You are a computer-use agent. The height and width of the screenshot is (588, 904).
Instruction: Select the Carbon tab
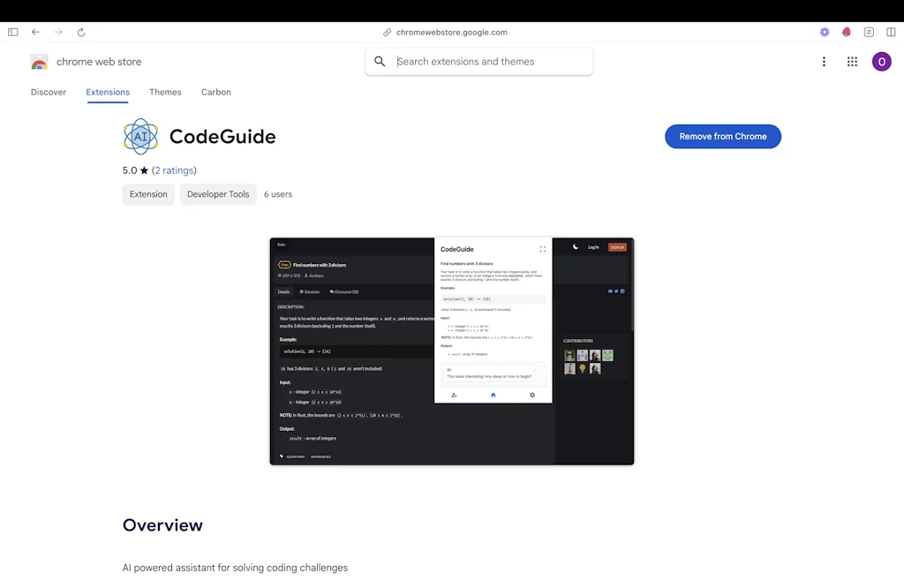(215, 92)
